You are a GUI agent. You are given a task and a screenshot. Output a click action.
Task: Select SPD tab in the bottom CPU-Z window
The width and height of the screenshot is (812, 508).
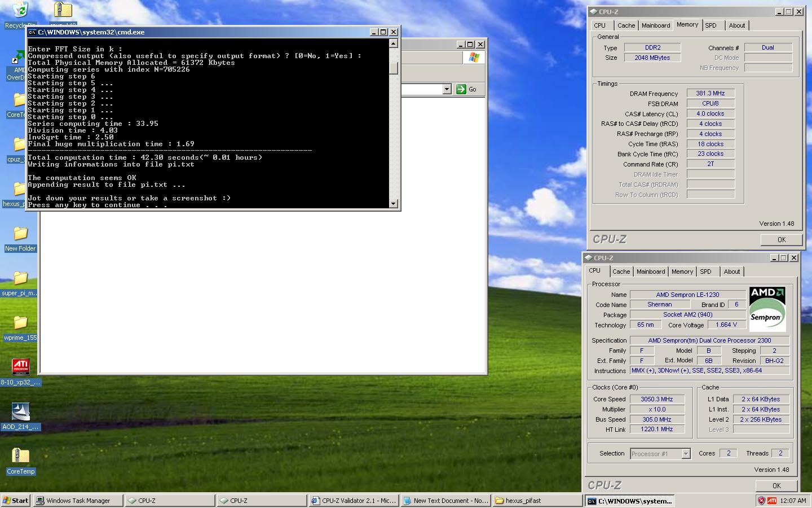tap(706, 271)
